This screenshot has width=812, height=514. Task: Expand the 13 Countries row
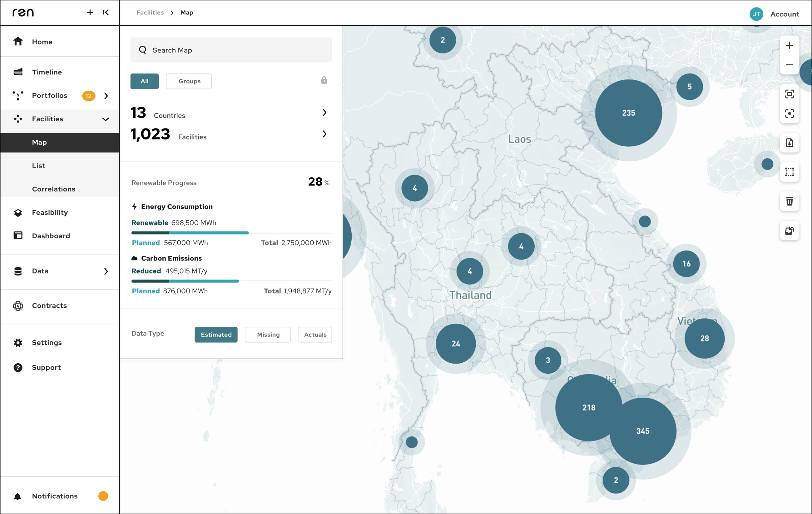click(324, 113)
